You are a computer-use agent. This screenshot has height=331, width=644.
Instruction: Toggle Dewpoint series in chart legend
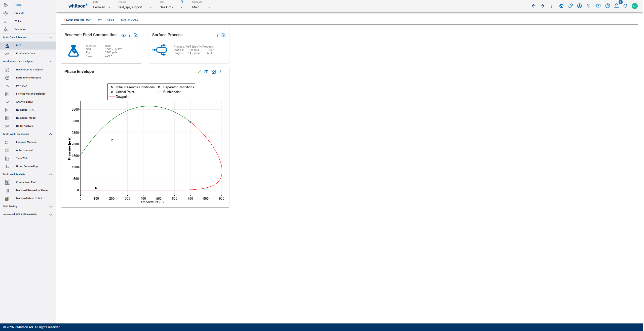point(122,97)
